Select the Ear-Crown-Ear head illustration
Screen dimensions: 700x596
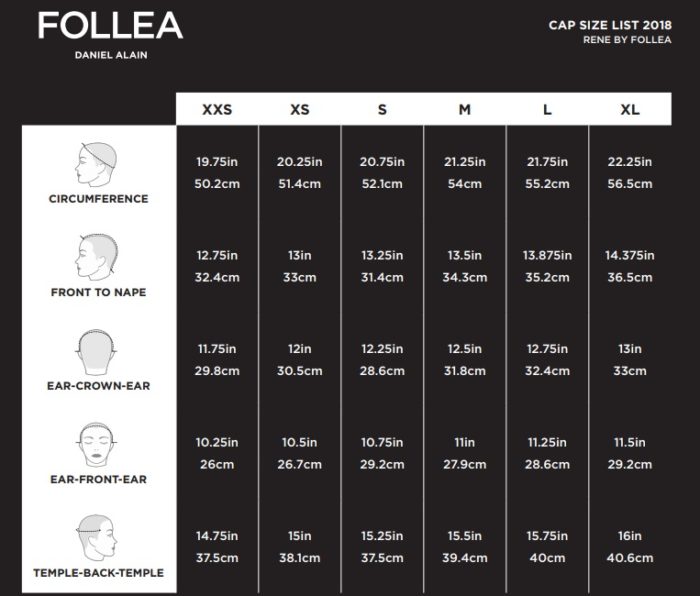point(96,353)
